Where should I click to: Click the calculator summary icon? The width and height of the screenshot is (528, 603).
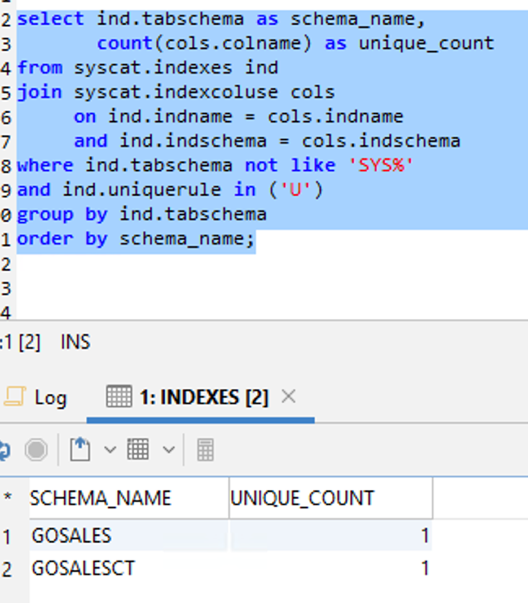205,450
